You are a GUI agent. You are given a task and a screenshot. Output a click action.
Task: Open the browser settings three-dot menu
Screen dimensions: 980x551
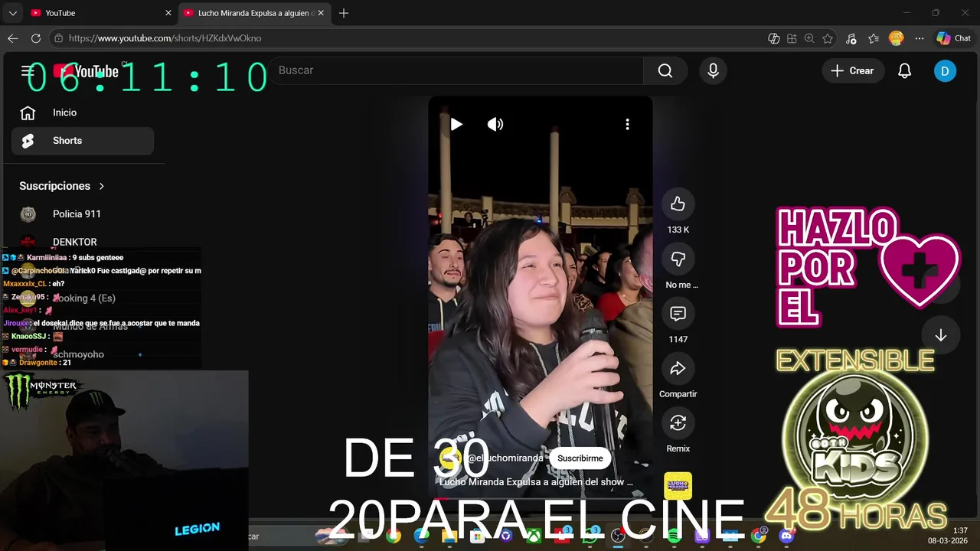[x=920, y=38]
